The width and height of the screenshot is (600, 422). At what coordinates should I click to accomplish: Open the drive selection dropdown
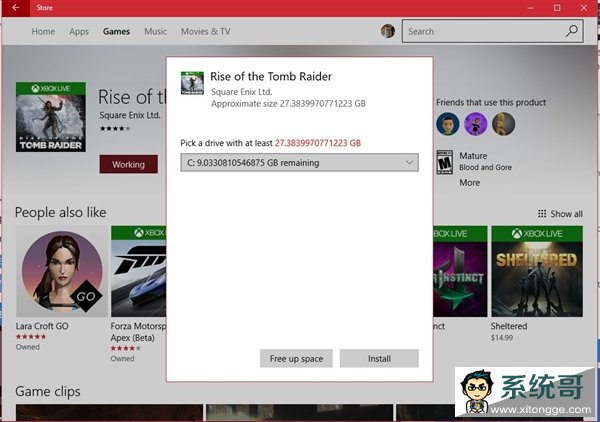tap(299, 163)
